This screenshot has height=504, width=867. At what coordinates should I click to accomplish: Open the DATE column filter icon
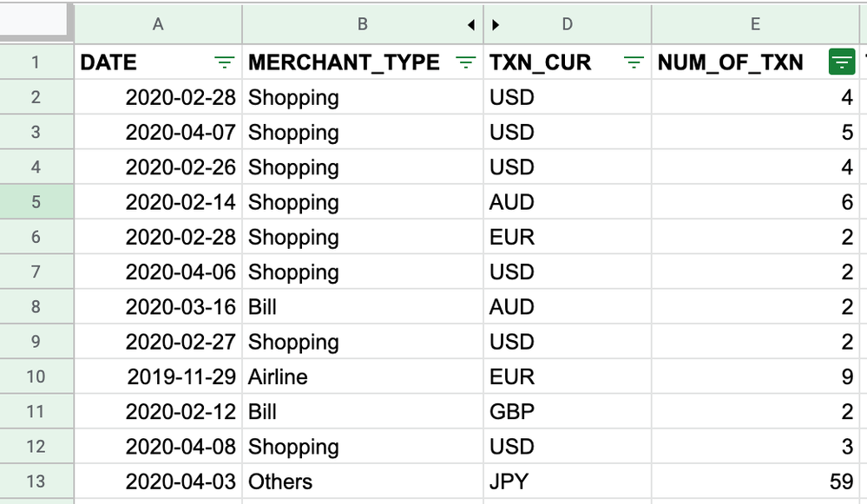click(x=225, y=62)
